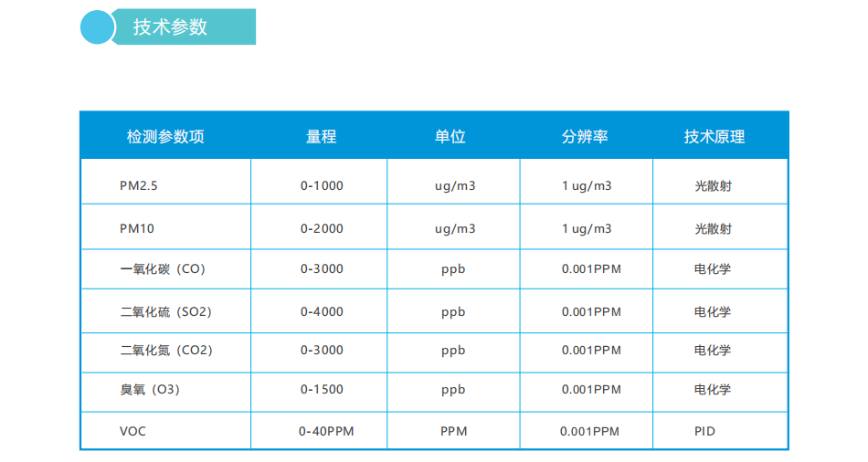Click the 分辨率 column header

(585, 137)
